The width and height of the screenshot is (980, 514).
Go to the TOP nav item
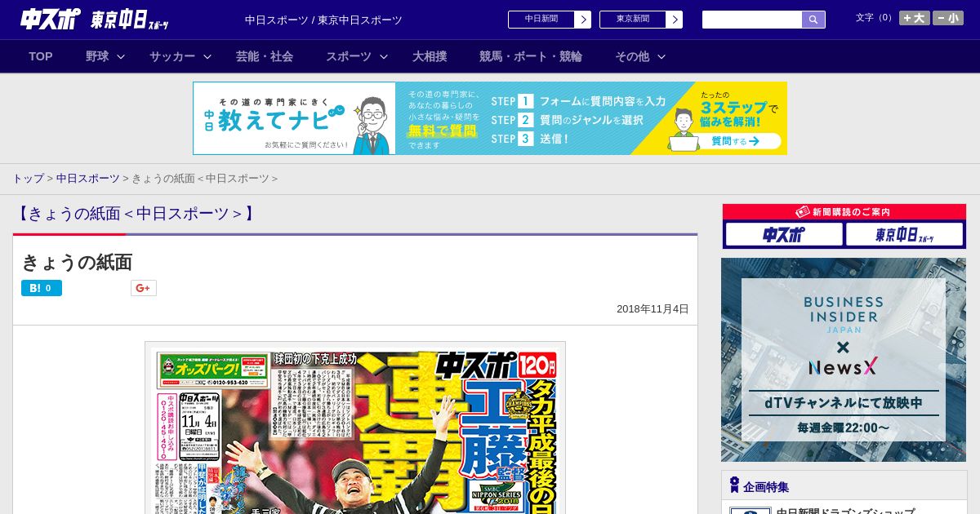point(41,56)
